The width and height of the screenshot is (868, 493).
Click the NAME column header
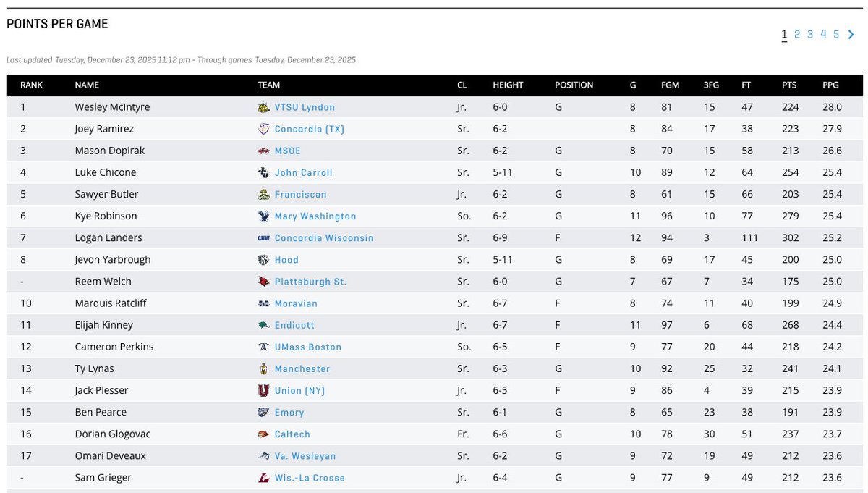tap(87, 85)
